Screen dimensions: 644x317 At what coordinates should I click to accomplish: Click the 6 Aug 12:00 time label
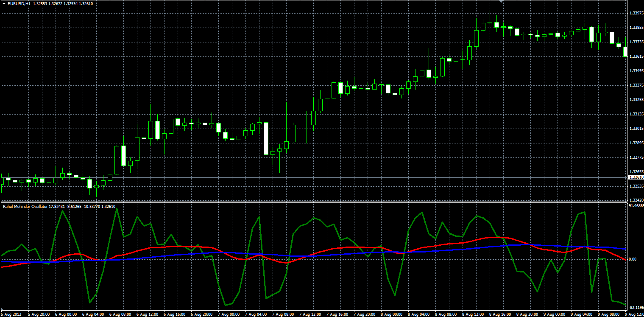(148, 314)
